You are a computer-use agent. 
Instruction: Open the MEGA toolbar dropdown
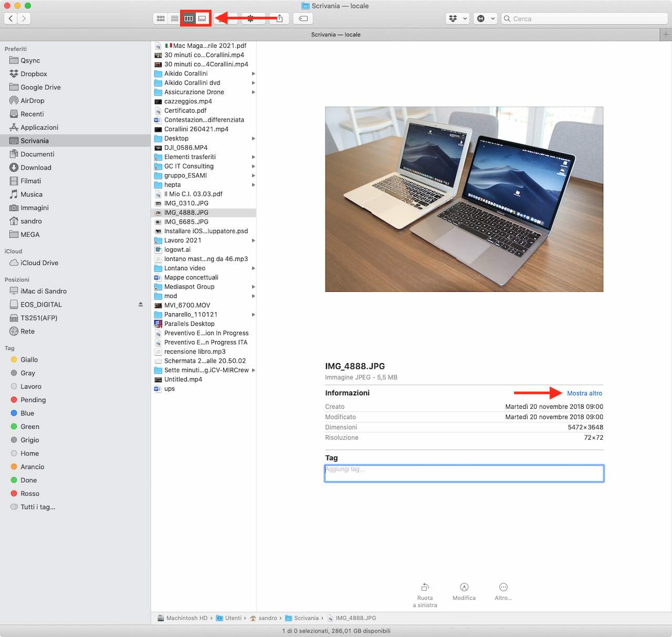tap(486, 18)
